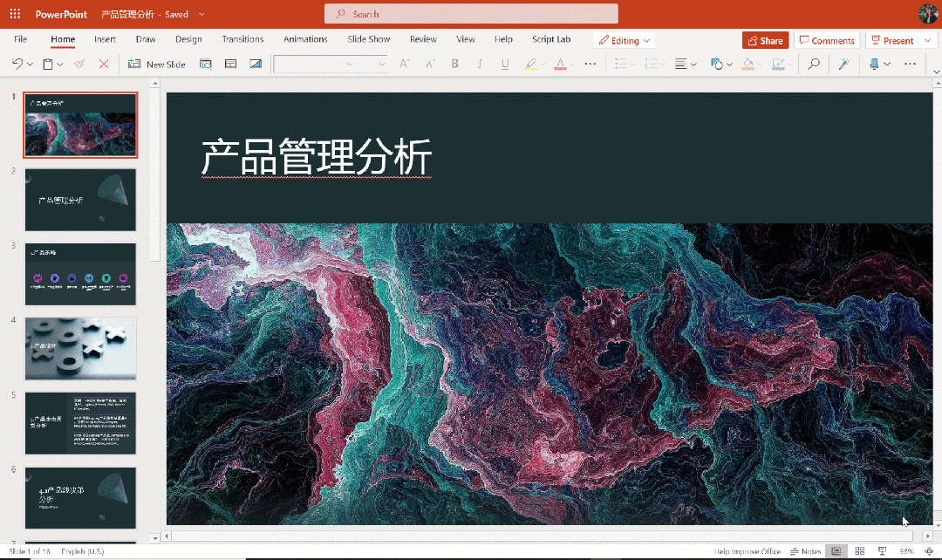
Task: Click the Share button
Action: (x=766, y=40)
